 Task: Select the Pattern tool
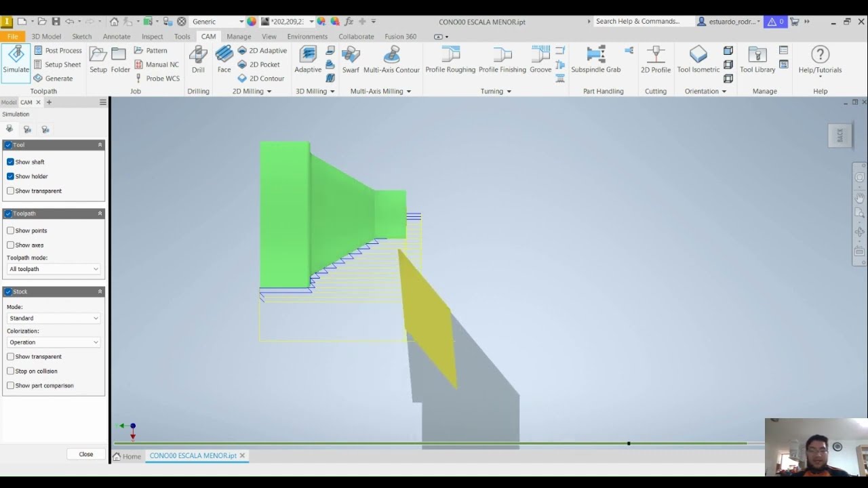[x=151, y=50]
